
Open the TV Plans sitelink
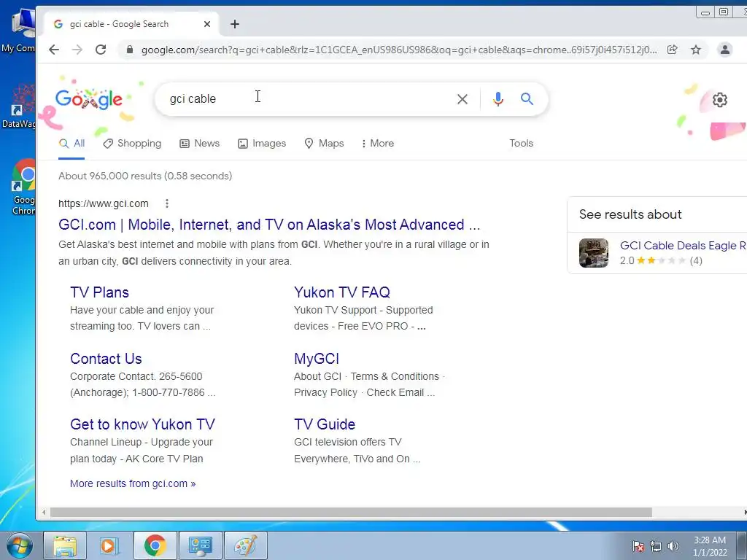coord(99,292)
